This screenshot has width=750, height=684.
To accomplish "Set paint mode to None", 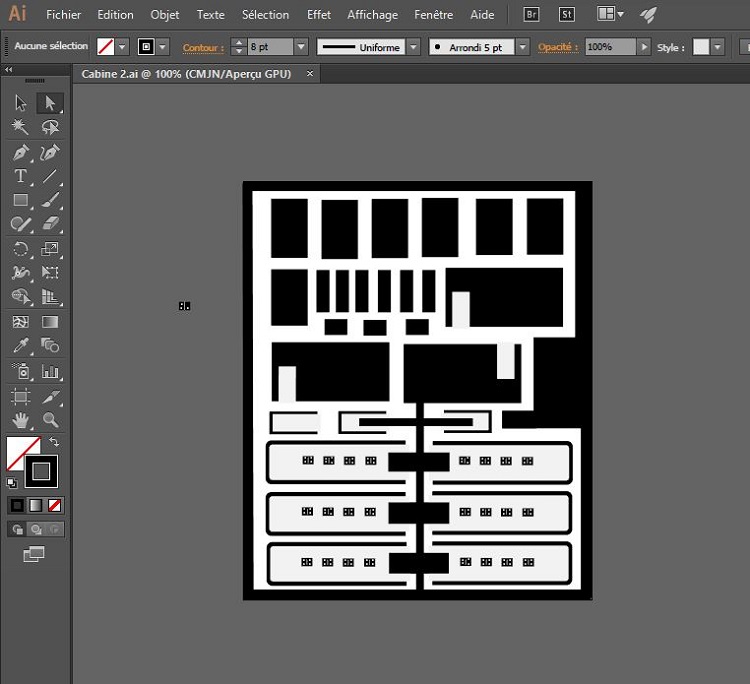I will click(55, 505).
